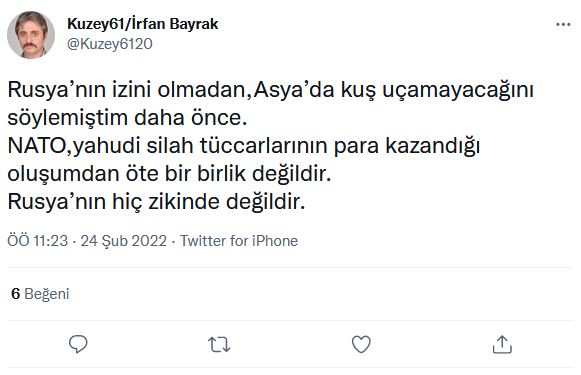
Task: Open the Twitter for iPhone source link
Action: 239,241
